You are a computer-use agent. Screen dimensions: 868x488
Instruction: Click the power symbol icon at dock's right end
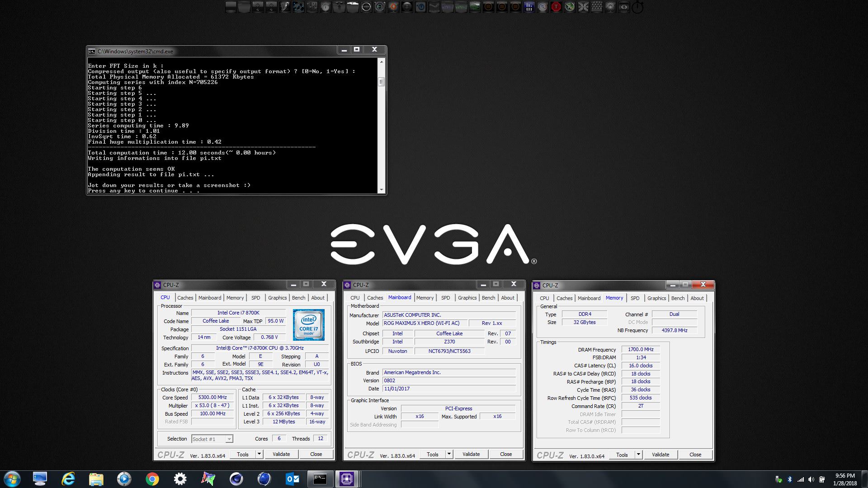pyautogui.click(x=637, y=7)
